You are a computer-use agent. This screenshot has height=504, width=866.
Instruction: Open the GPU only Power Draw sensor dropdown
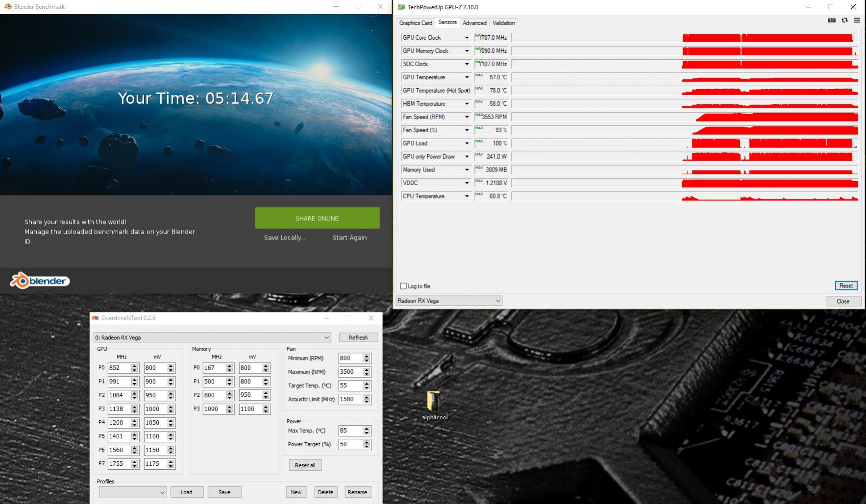(x=467, y=157)
